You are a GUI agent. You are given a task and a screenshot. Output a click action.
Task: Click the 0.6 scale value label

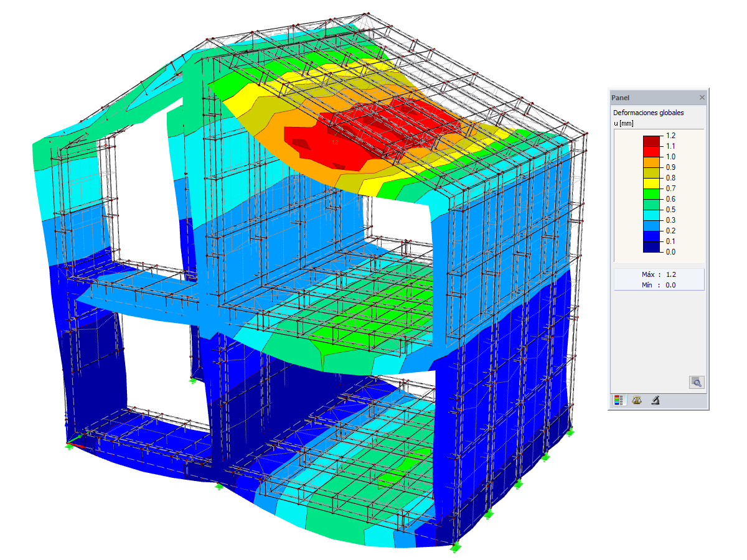[x=671, y=199]
